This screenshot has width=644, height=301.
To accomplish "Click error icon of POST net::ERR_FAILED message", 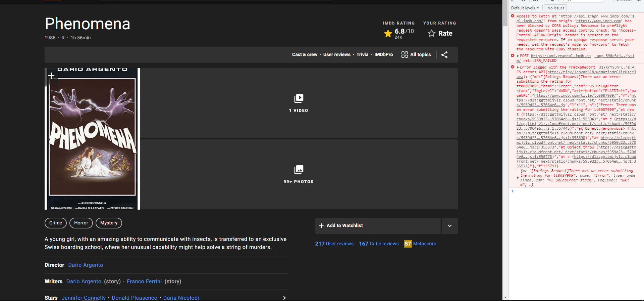I will [x=513, y=56].
